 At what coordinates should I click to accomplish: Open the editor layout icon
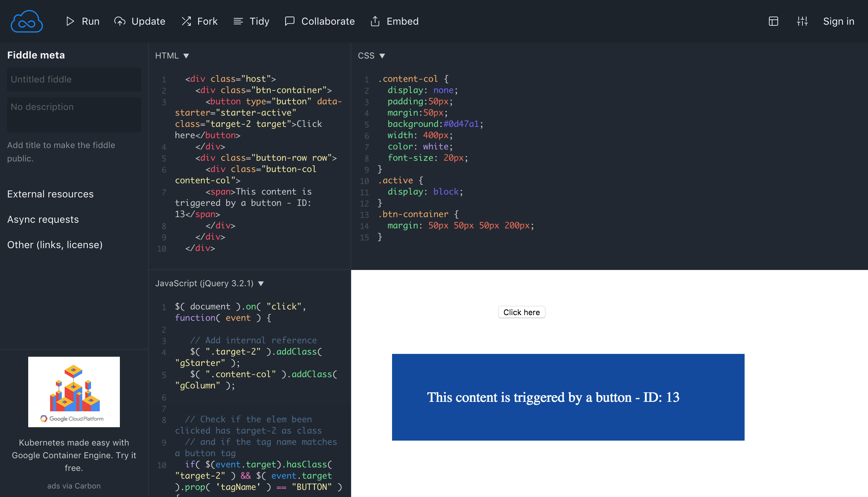coord(774,22)
